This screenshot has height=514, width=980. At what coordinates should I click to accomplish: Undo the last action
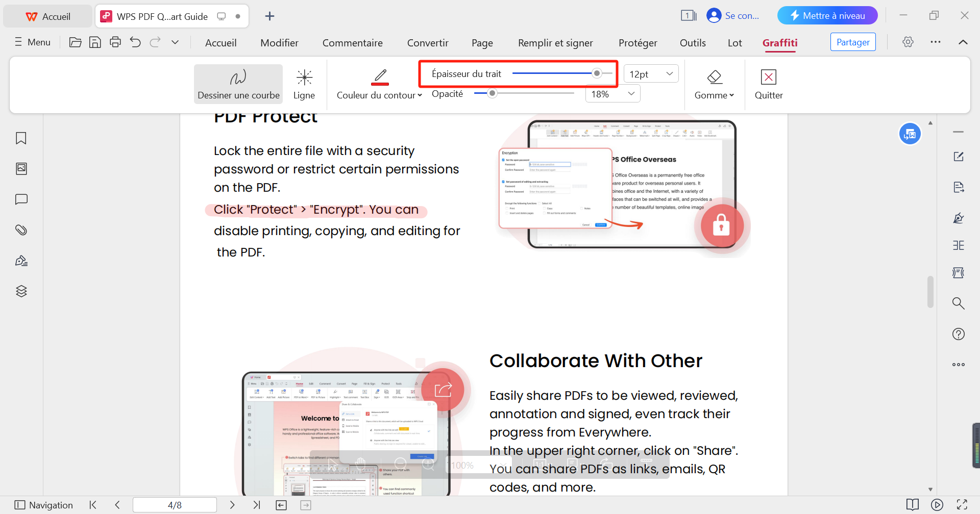click(x=135, y=42)
